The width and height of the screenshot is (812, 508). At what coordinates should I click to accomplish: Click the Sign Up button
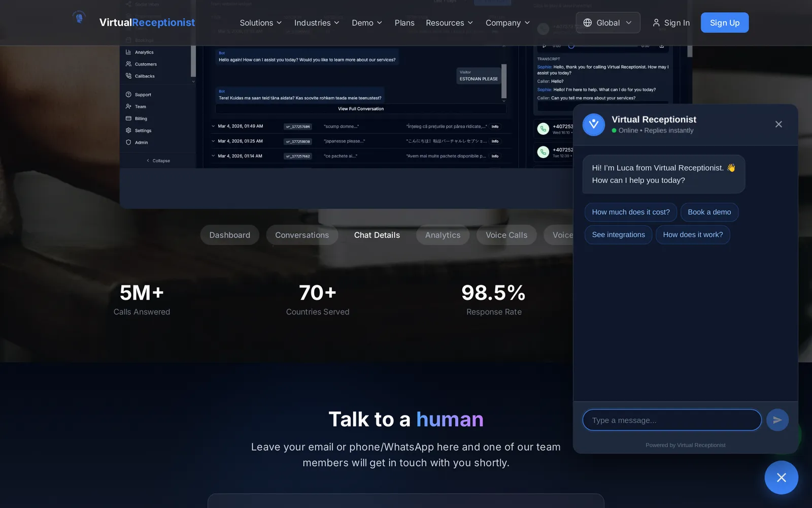click(725, 23)
